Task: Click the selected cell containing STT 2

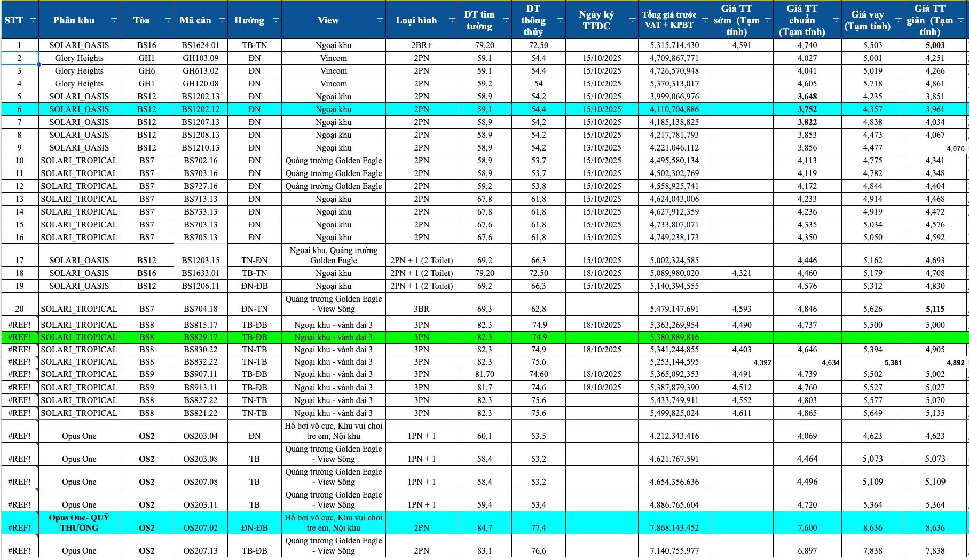Action: point(20,58)
